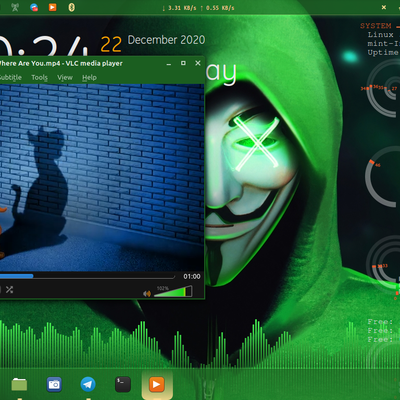Click the network antenna tray icon
The width and height of the screenshot is (400, 400).
point(15,7)
